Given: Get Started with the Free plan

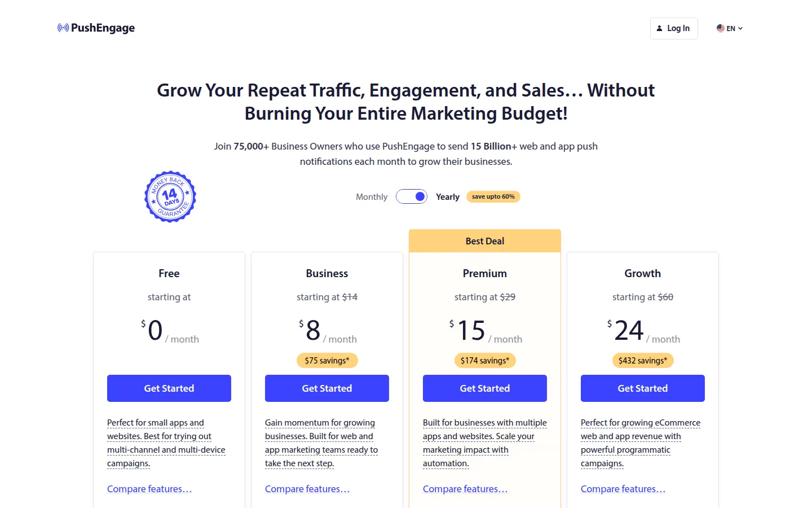Looking at the screenshot, I should [x=169, y=388].
